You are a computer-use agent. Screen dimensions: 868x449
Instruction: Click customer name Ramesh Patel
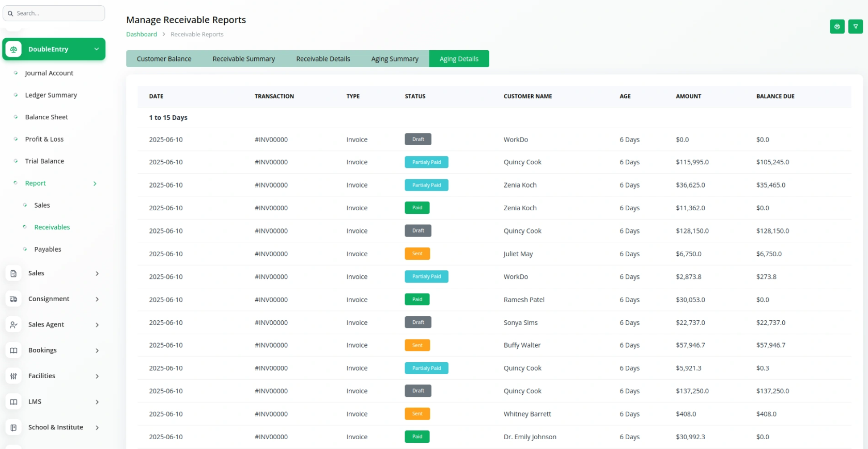tap(524, 300)
